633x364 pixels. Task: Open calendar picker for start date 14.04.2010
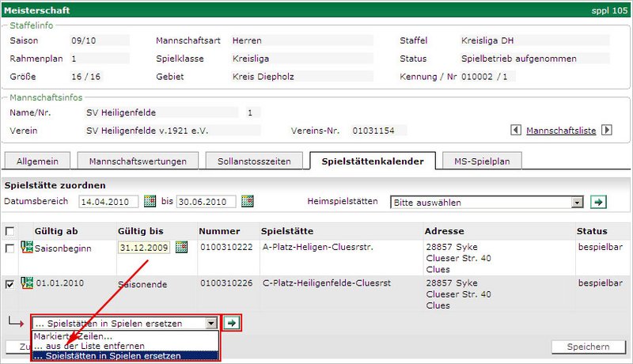coord(150,202)
